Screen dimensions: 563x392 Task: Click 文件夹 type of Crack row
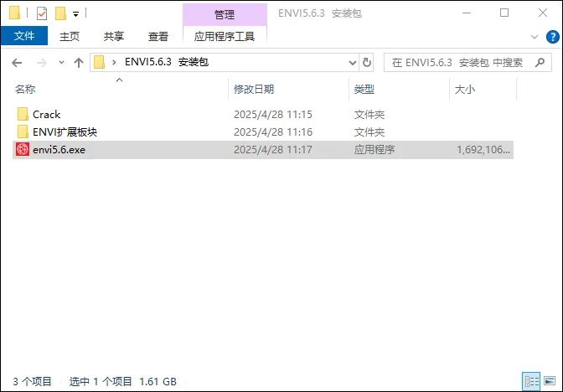pyautogui.click(x=369, y=115)
